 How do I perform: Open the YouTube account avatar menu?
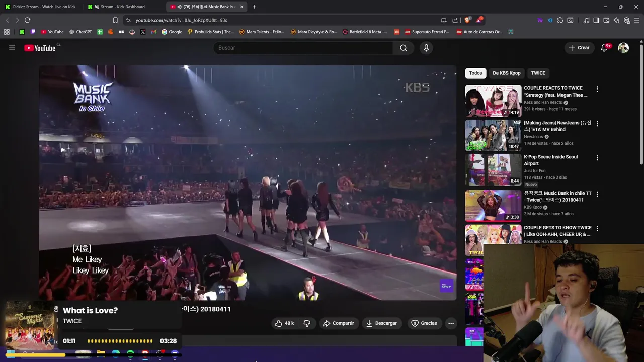623,48
